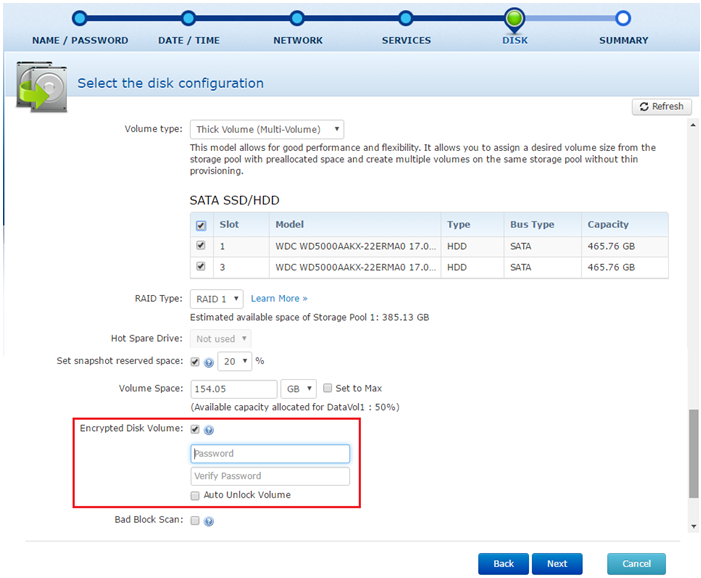
Task: Open the snapshot percentage dropdown
Action: [235, 362]
